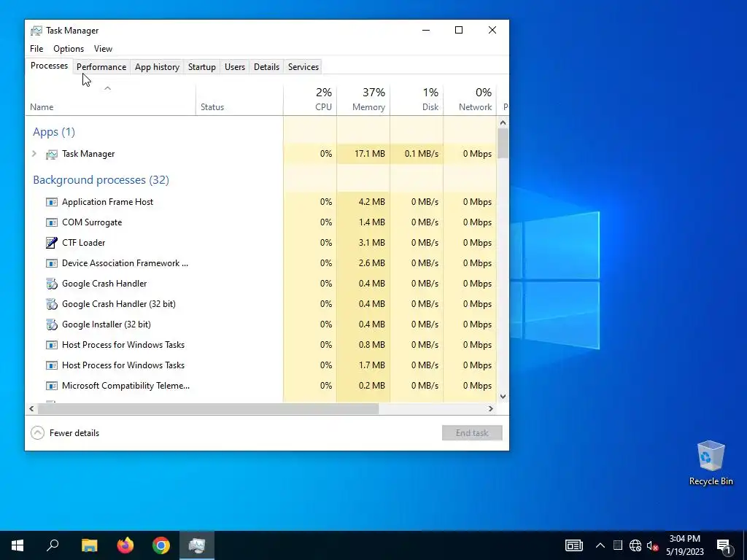
Task: Click the muted volume tray icon
Action: coord(652,545)
